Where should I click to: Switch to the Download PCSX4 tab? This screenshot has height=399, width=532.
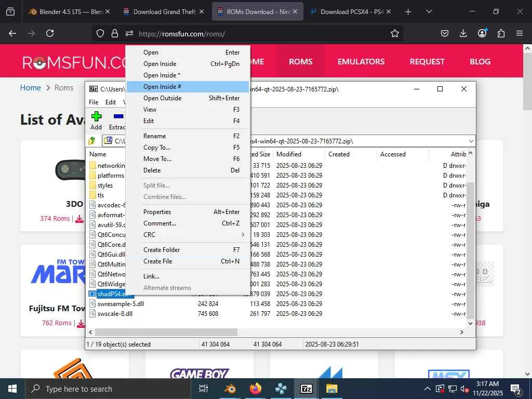coord(351,12)
